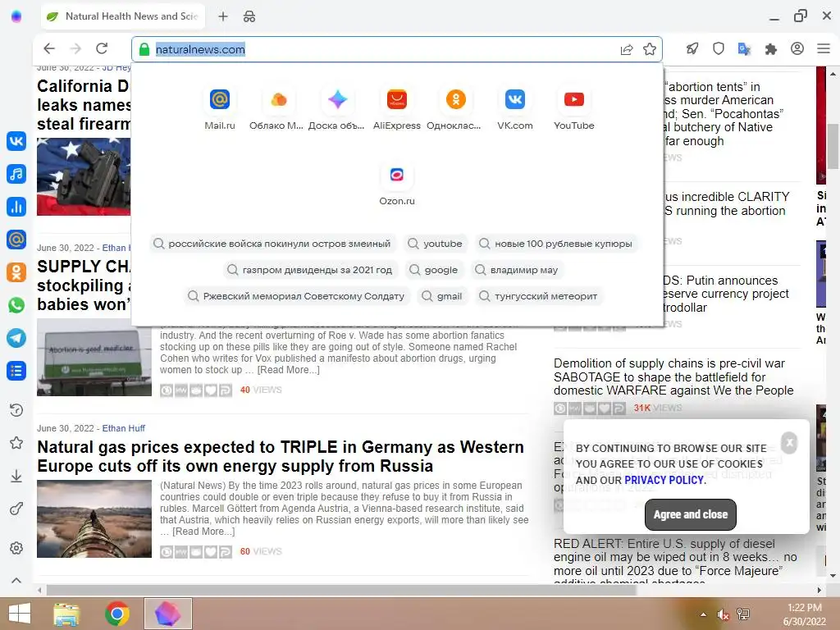The width and height of the screenshot is (840, 630).
Task: Open the gas pipeline article thumbnail
Action: (94, 518)
